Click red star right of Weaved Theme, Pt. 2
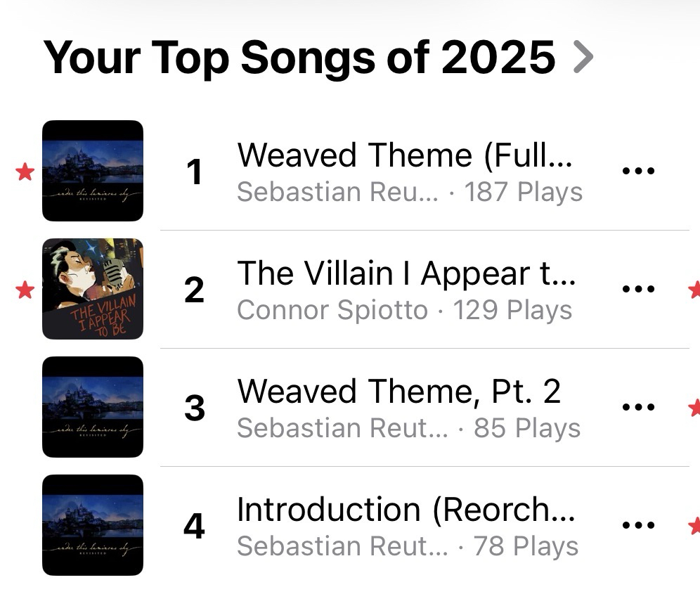Viewport: 700px width, 613px height. click(695, 407)
